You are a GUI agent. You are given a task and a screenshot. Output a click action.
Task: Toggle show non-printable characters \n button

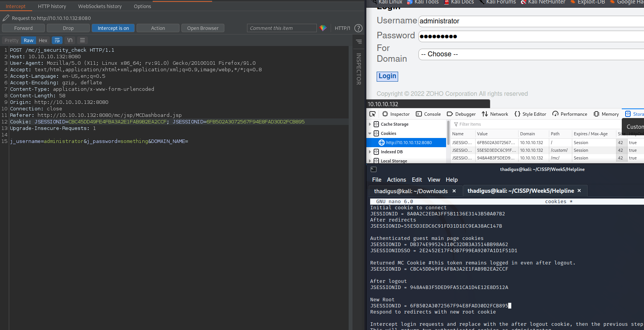click(70, 40)
